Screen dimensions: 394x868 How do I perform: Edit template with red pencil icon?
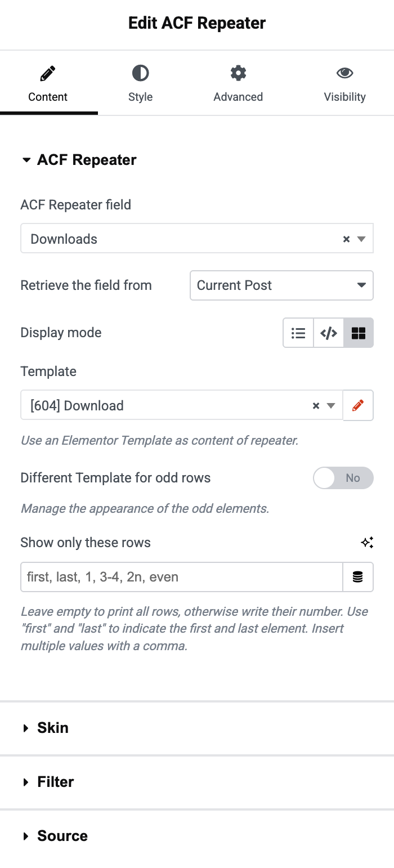(358, 405)
